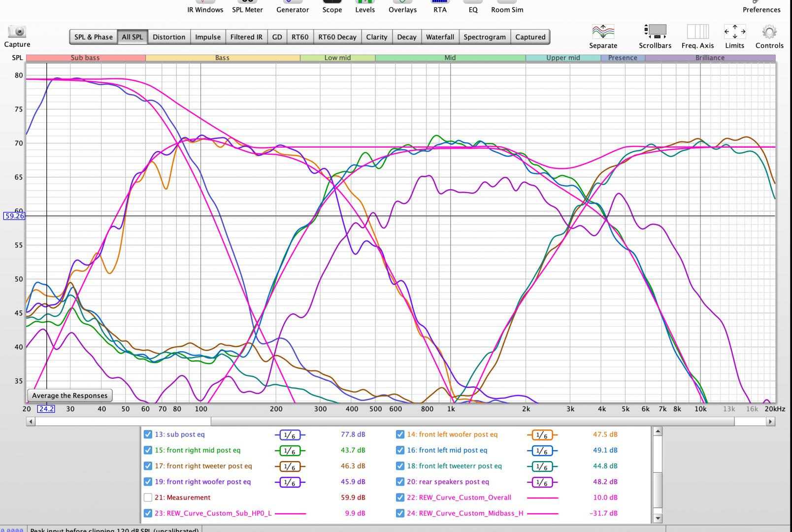The height and width of the screenshot is (532, 792).
Task: Open the RTA tool
Action: pos(440,6)
